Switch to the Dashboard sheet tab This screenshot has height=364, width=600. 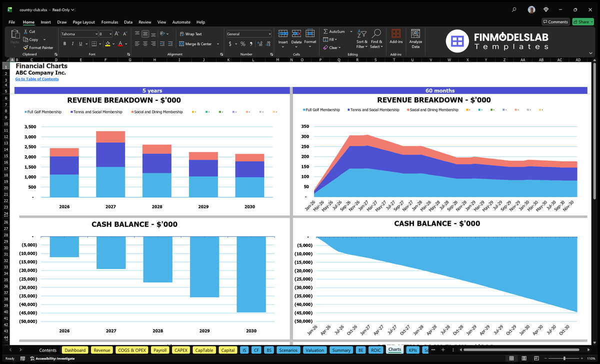(75, 350)
